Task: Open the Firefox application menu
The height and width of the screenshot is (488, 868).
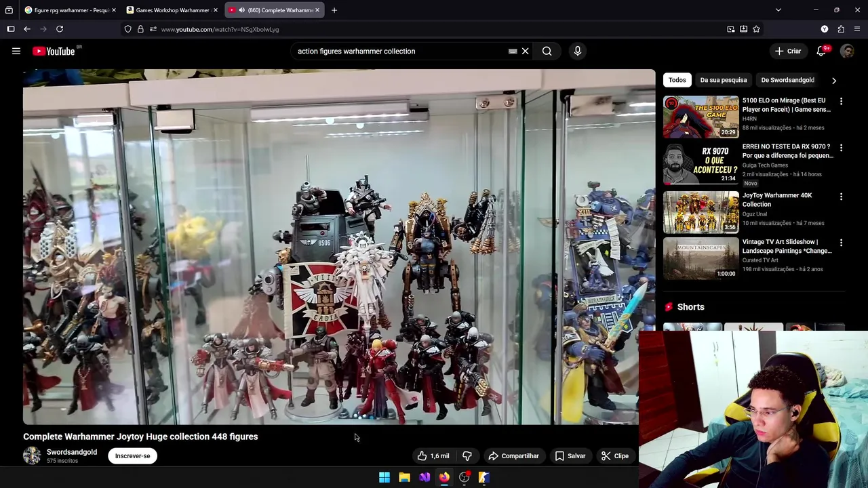Action: click(x=857, y=29)
